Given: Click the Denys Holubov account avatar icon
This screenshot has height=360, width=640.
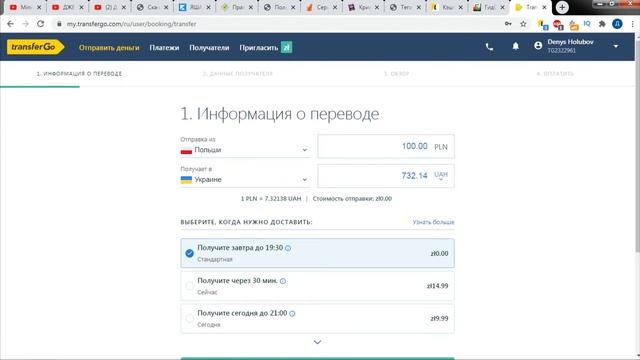Looking at the screenshot, I should [538, 46].
